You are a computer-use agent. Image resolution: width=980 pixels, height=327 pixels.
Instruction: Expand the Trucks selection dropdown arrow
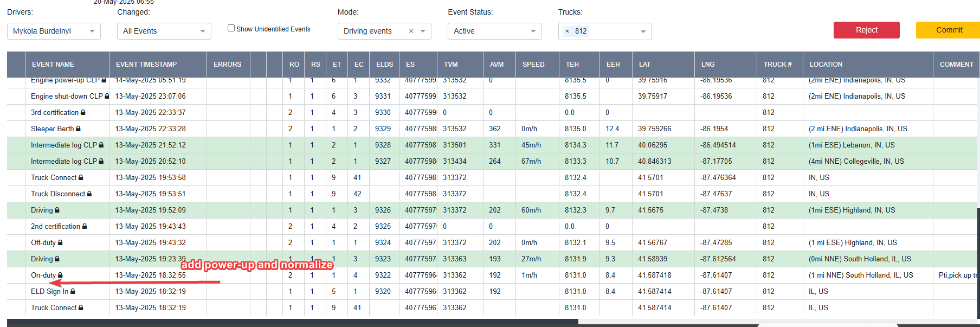(643, 31)
